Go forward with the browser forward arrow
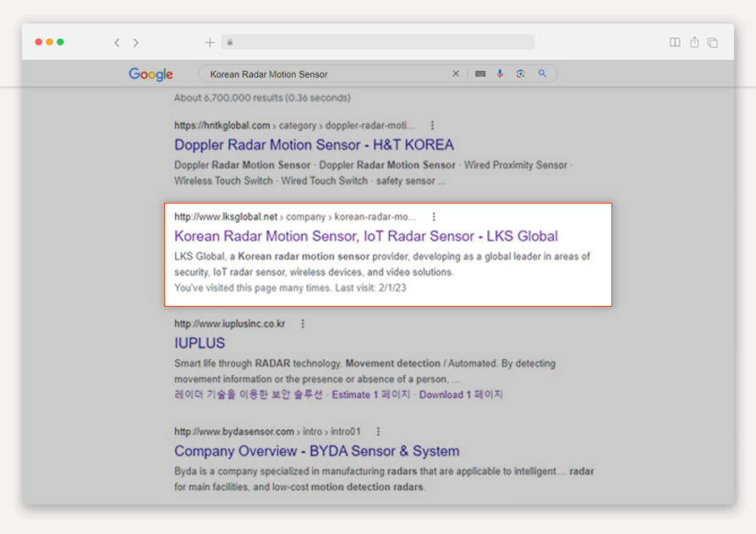Viewport: 756px width, 534px height. coord(136,43)
